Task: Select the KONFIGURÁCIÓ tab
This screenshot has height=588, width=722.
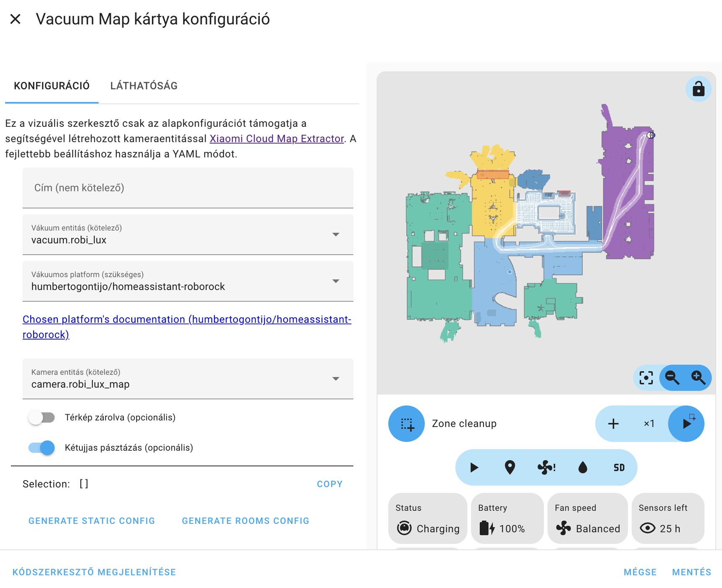Action: 52,86
